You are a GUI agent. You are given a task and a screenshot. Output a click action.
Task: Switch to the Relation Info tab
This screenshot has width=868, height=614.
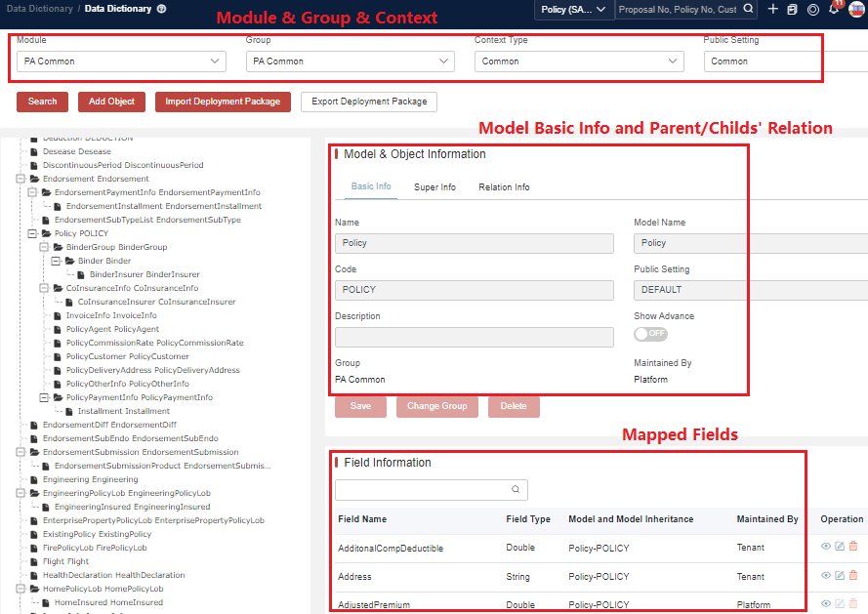click(x=504, y=187)
